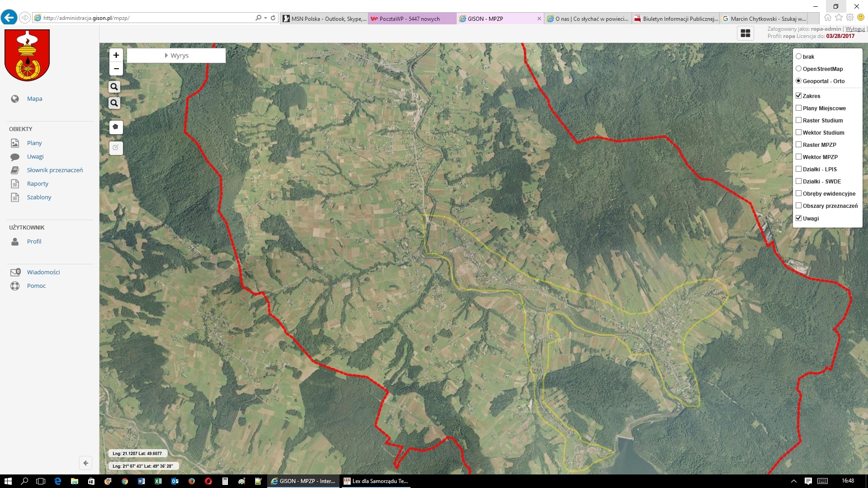Enable the Obszary przeznaczeń layer
The width and height of the screenshot is (868, 488).
click(x=799, y=206)
